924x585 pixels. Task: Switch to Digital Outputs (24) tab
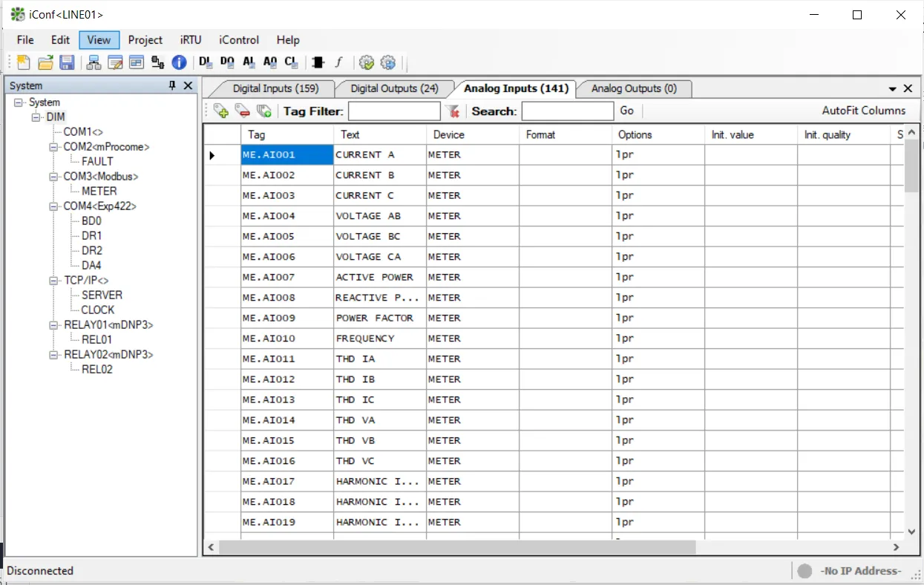(394, 88)
